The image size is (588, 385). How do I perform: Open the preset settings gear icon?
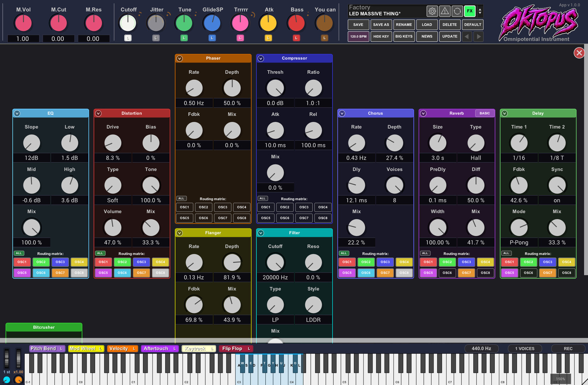coord(432,11)
